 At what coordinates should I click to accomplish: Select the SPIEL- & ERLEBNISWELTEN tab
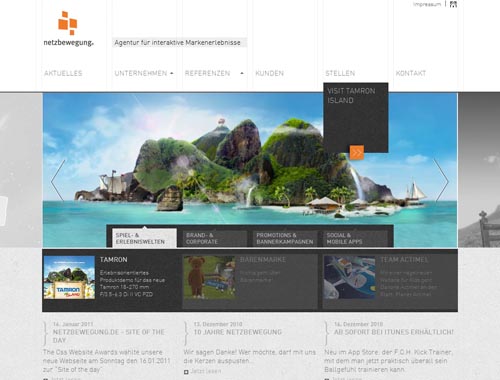[144, 238]
